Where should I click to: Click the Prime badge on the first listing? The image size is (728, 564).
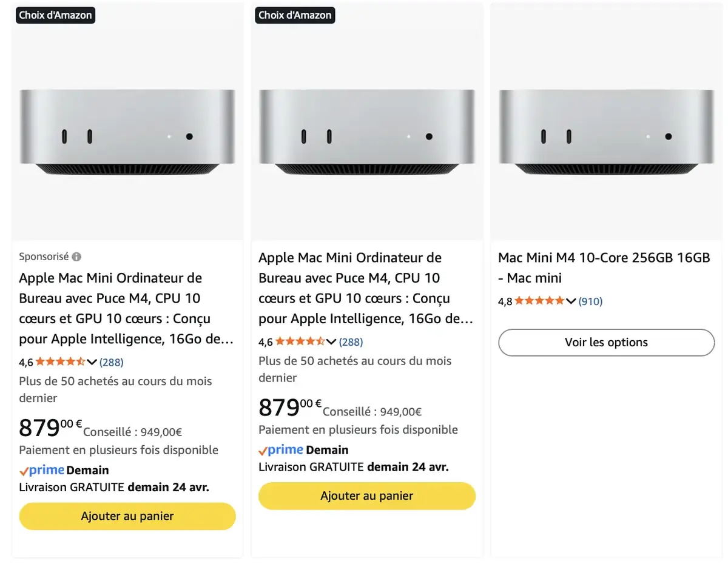pyautogui.click(x=41, y=470)
